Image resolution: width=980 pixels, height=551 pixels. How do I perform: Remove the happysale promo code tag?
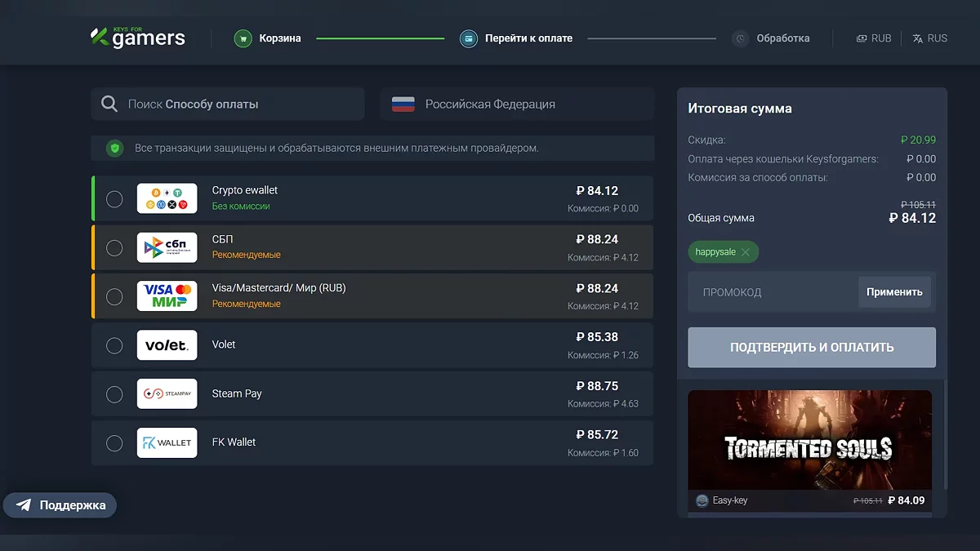tap(745, 252)
